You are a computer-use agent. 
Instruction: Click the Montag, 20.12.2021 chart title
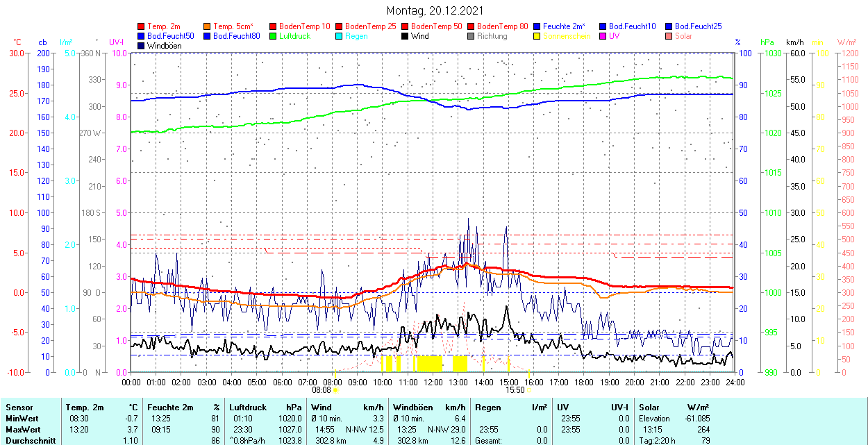(x=435, y=11)
